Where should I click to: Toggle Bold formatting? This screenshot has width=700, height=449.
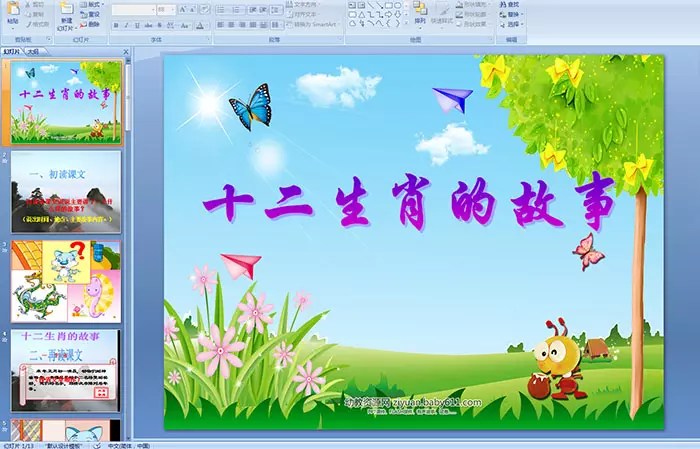[116, 25]
